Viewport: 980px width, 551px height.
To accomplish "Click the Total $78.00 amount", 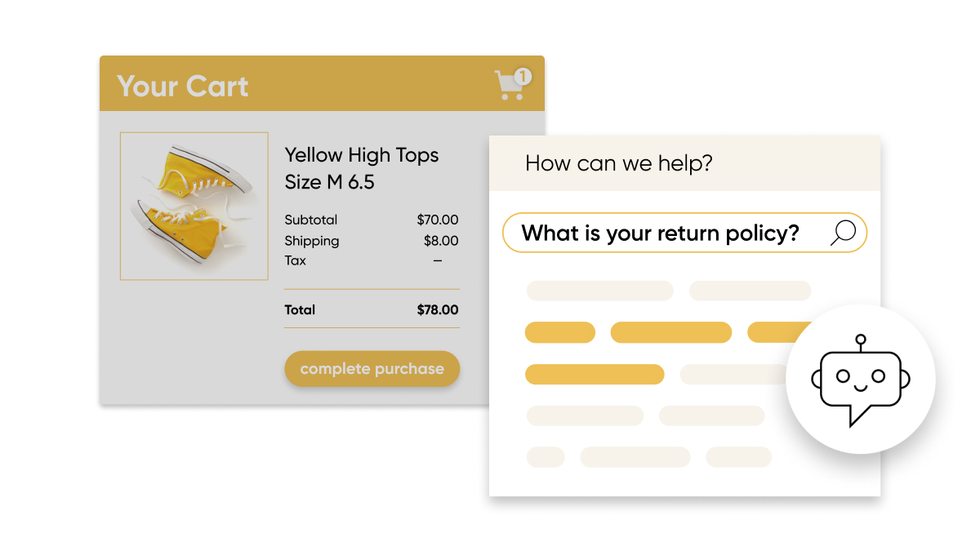I will [x=438, y=310].
